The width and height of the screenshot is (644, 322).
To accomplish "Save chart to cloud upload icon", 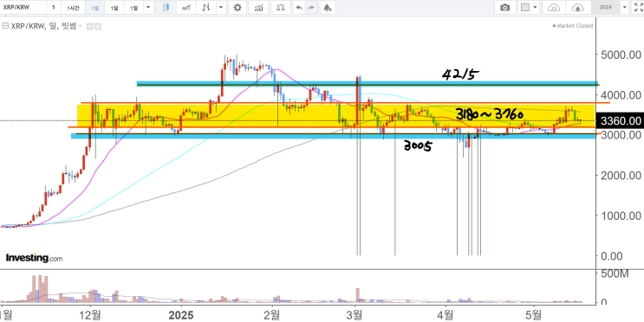I will pyautogui.click(x=577, y=8).
